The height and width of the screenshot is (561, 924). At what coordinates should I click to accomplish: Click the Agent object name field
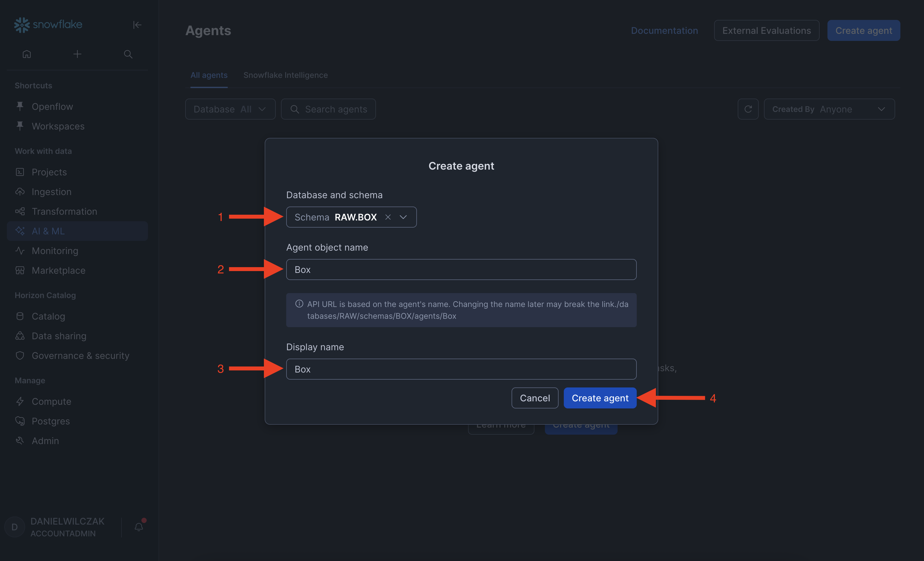pos(461,269)
